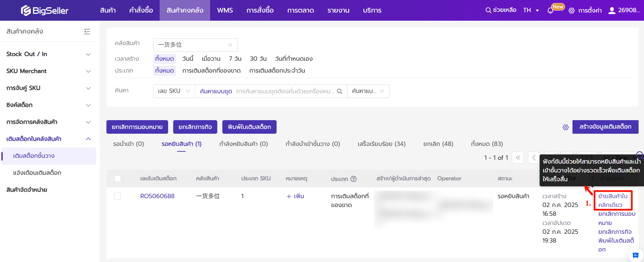Open settings gear in top bar
Screen dimensions: 644x262
pyautogui.click(x=571, y=11)
